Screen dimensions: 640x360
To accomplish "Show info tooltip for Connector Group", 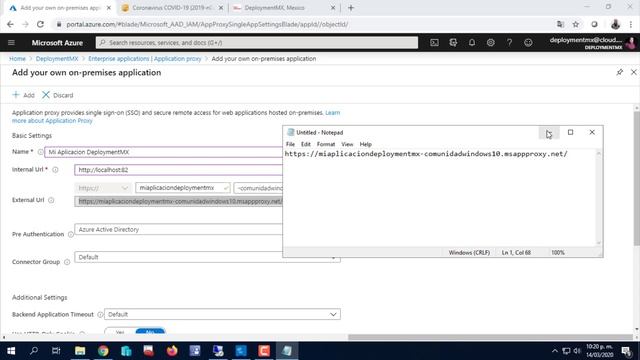I will [x=67, y=262].
